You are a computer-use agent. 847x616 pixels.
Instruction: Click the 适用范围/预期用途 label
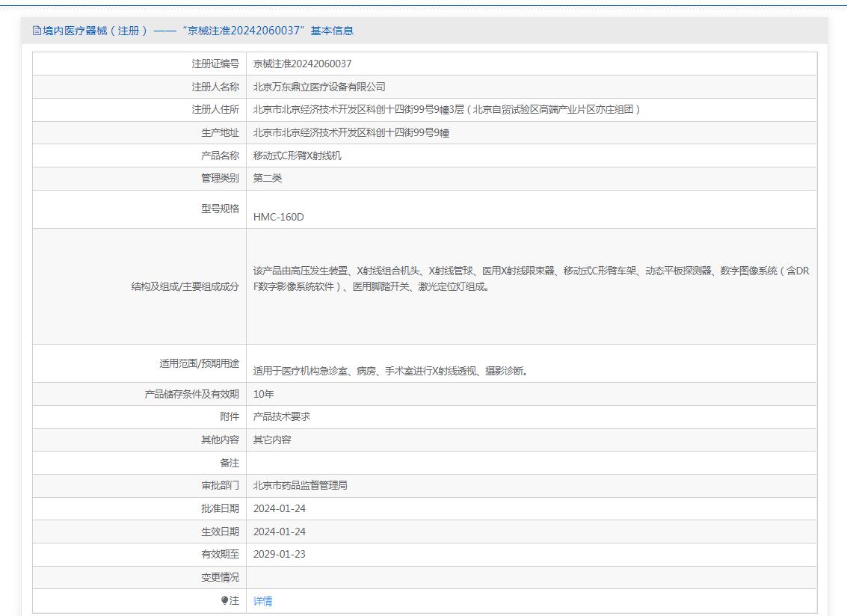(x=199, y=363)
